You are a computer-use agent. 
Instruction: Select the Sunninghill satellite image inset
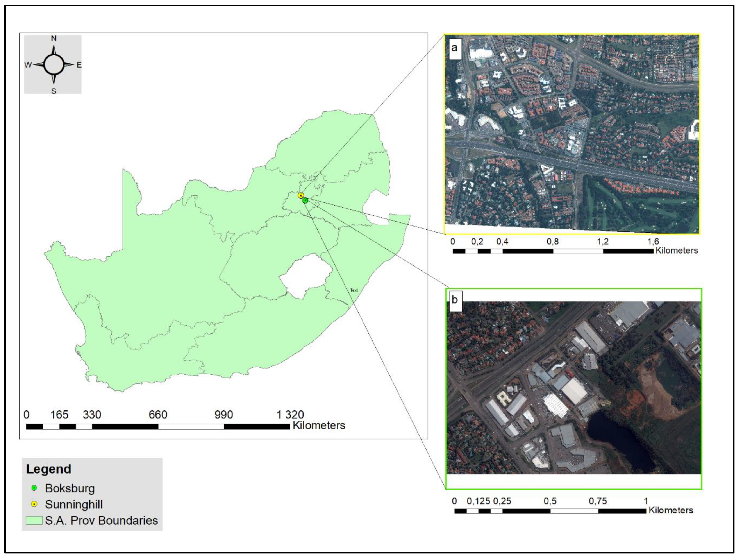click(572, 134)
